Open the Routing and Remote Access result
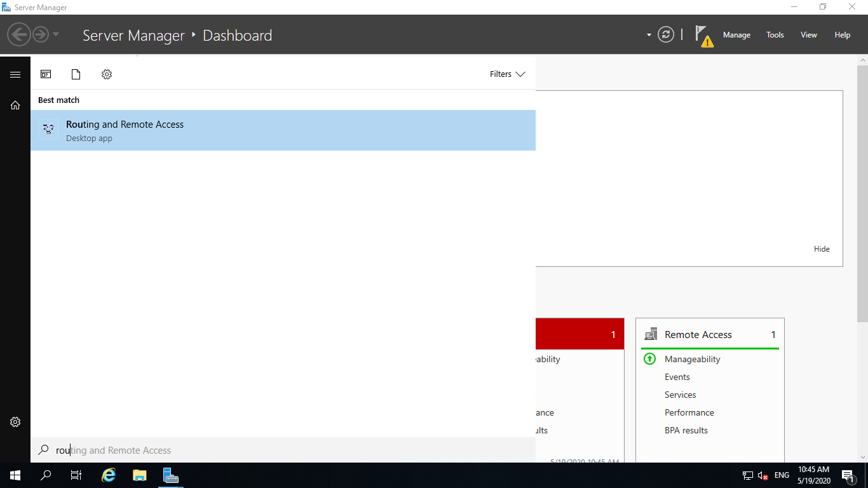 coord(283,130)
